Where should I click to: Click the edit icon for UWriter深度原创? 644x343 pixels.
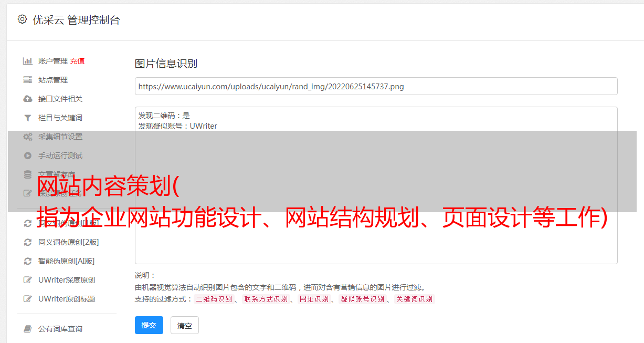(x=28, y=280)
